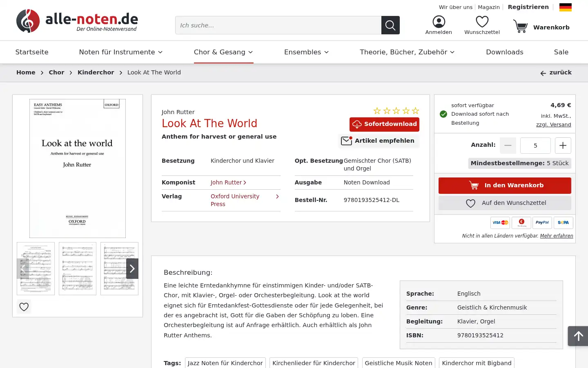This screenshot has height=368, width=588.
Task: Click Registrieren link
Action: 528,7
